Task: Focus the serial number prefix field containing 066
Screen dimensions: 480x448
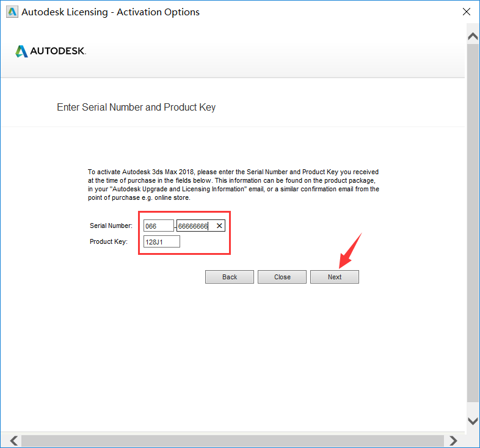Action: 158,226
